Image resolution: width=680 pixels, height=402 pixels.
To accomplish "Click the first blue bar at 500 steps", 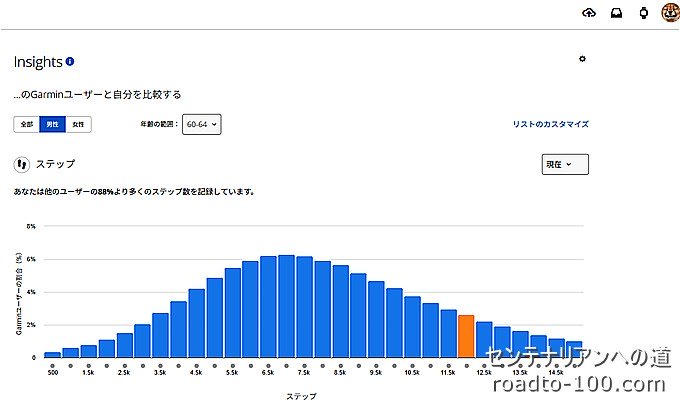I will coord(52,354).
